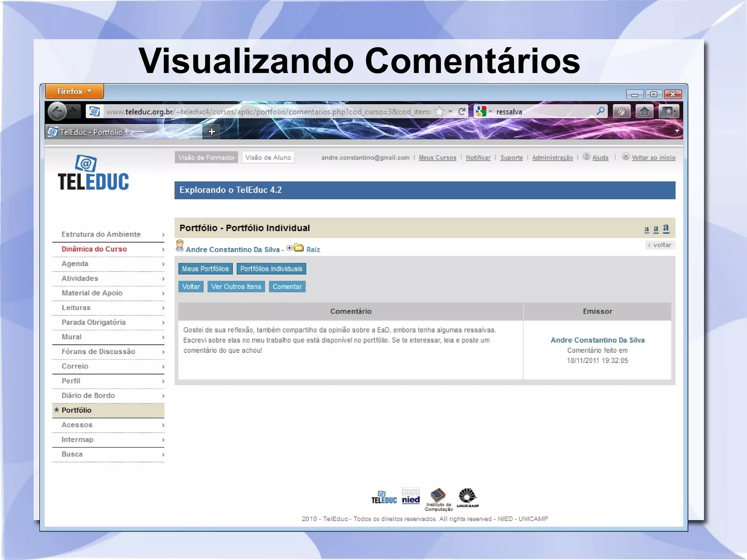Click the Emissor column header
This screenshot has height=560, width=747.
click(597, 311)
